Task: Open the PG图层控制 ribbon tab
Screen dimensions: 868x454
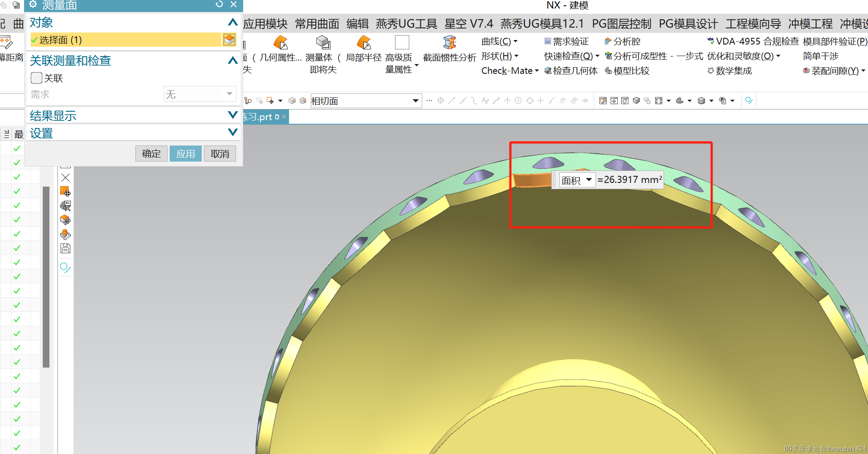Action: (622, 24)
